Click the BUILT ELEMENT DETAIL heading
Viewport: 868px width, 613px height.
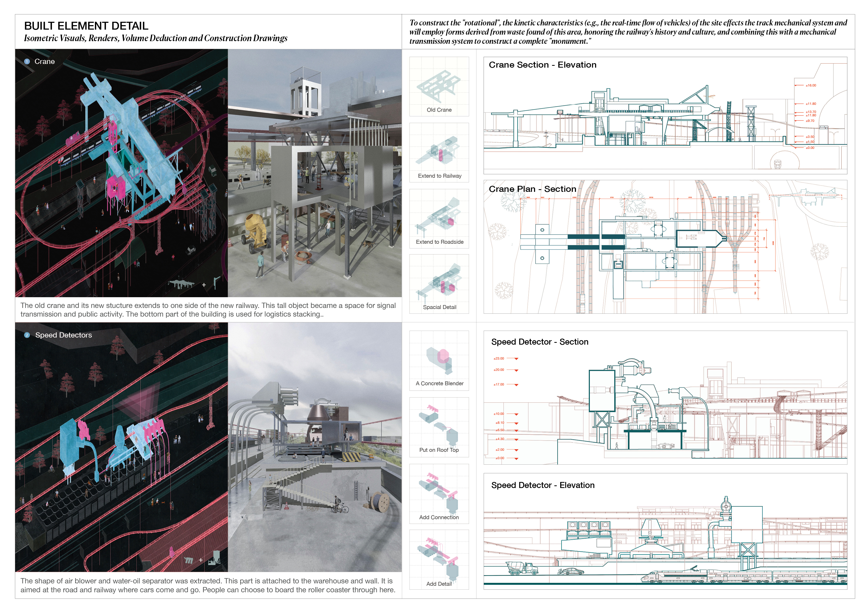[86, 26]
